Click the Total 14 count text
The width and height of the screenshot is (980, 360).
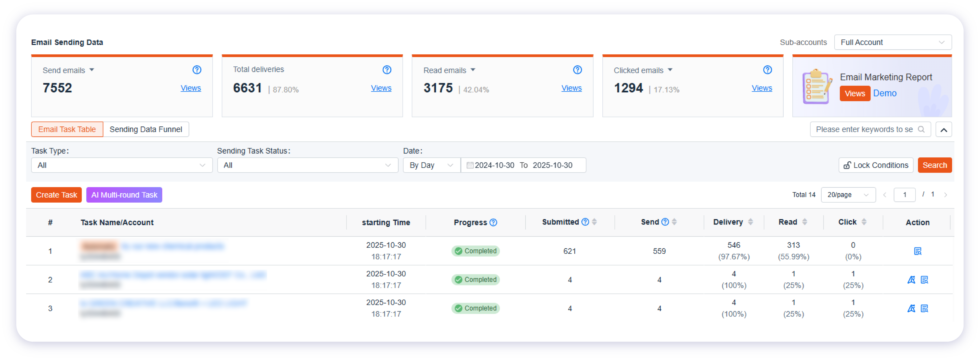(x=804, y=195)
